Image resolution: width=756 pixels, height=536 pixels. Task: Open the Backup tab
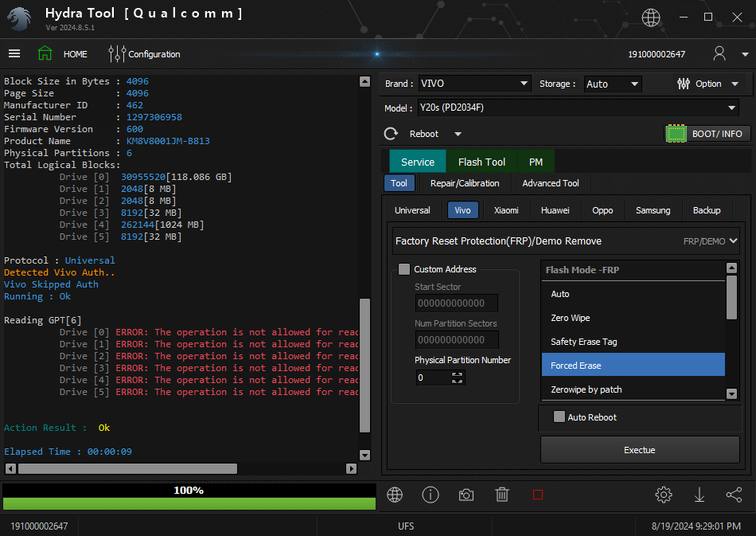pyautogui.click(x=707, y=210)
